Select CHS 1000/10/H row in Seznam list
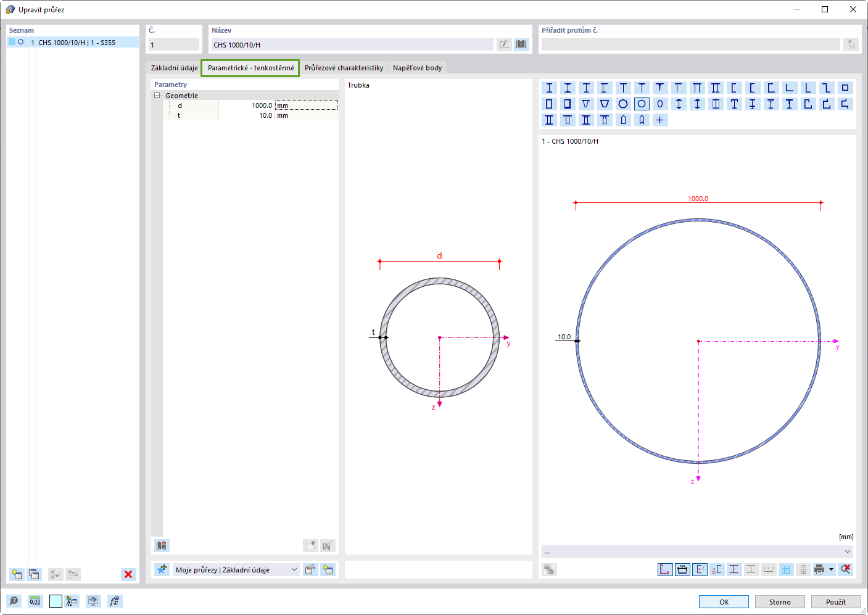Screen dimensions: 868x615 click(x=73, y=43)
